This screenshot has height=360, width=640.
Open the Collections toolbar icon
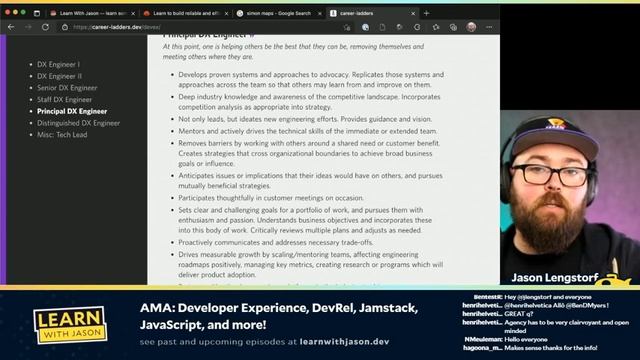click(x=453, y=27)
